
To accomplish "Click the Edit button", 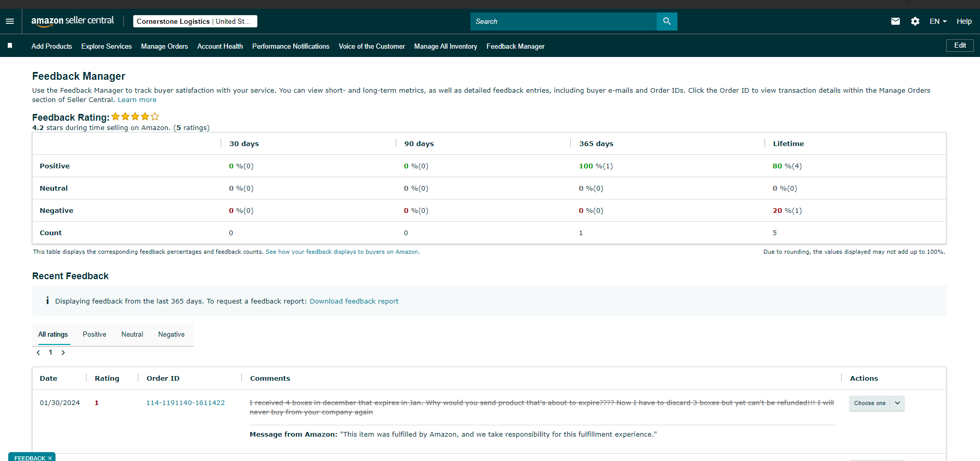I will coord(960,46).
